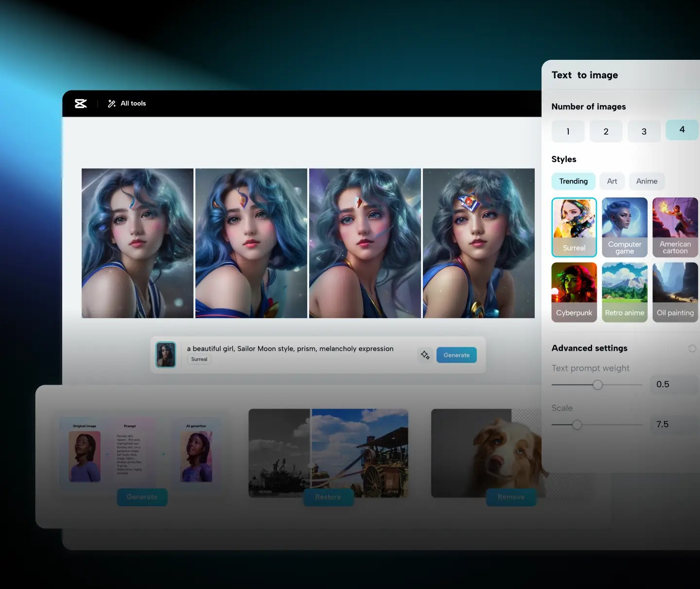
Task: Click the text prompt weight value 0.5
Action: 674,384
